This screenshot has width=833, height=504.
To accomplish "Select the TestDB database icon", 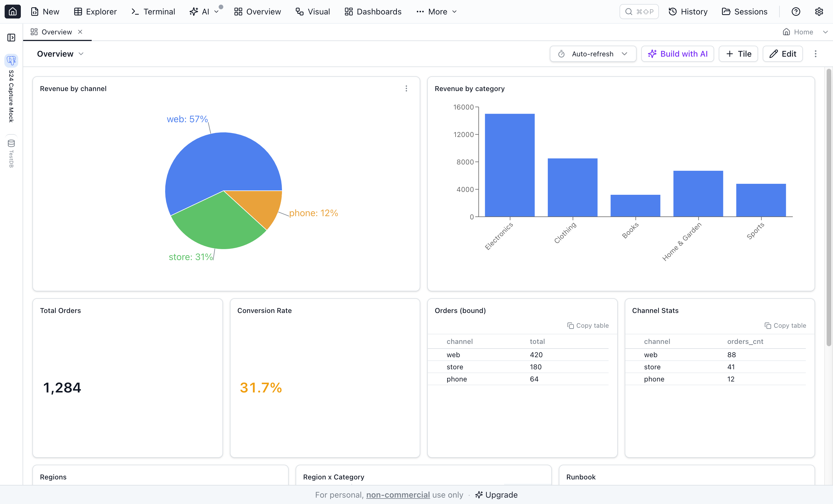I will (x=11, y=143).
